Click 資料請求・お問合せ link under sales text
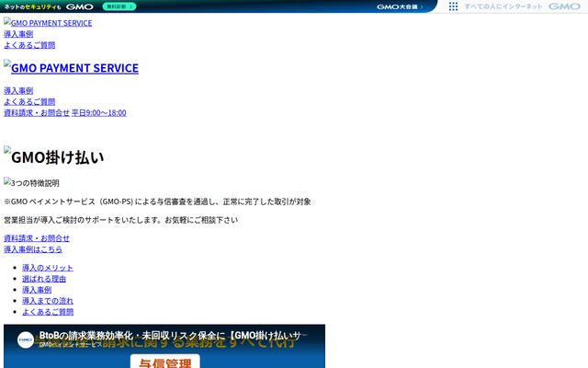This screenshot has height=368, width=588. coord(37,238)
